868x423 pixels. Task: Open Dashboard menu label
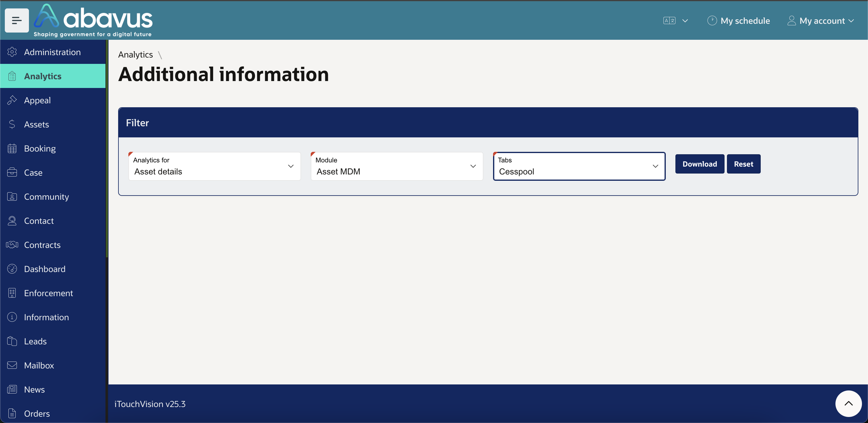point(45,269)
